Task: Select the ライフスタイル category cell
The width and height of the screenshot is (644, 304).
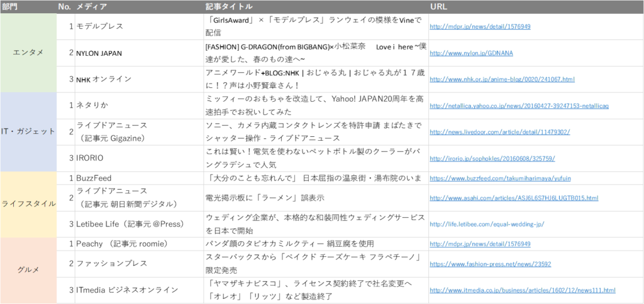Action: click(28, 204)
